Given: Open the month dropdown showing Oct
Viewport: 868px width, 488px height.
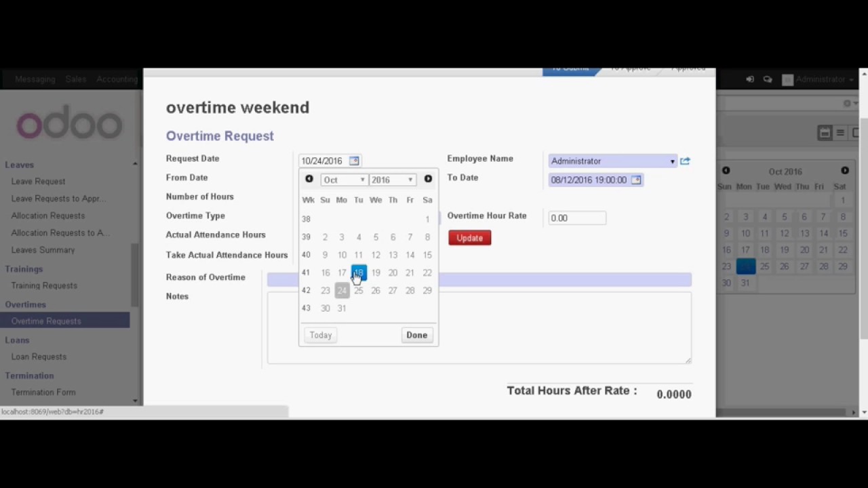Looking at the screenshot, I should point(344,180).
